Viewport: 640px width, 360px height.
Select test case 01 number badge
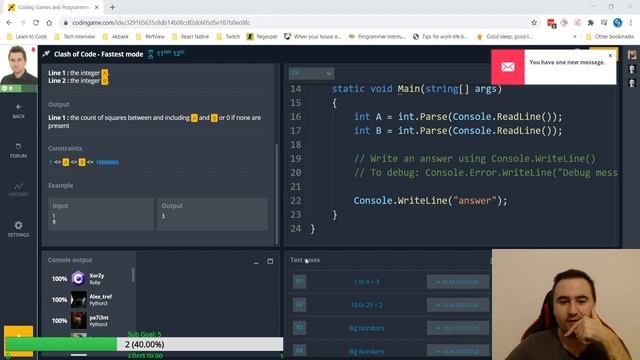[x=300, y=282]
